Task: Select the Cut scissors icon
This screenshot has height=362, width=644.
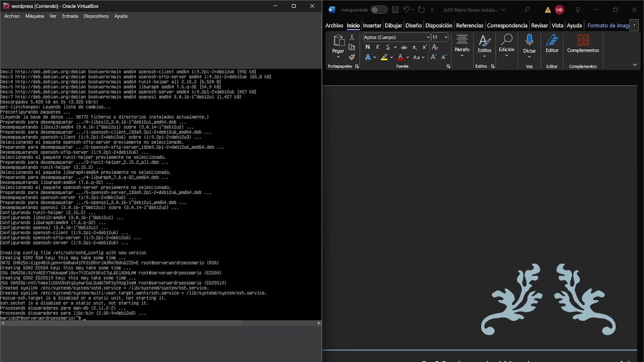Action: click(352, 37)
